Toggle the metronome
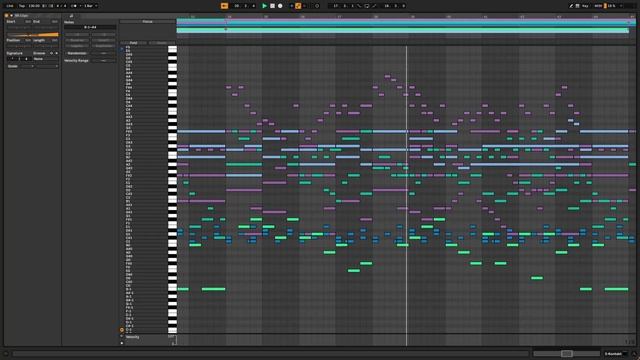The image size is (640, 360). click(x=73, y=6)
